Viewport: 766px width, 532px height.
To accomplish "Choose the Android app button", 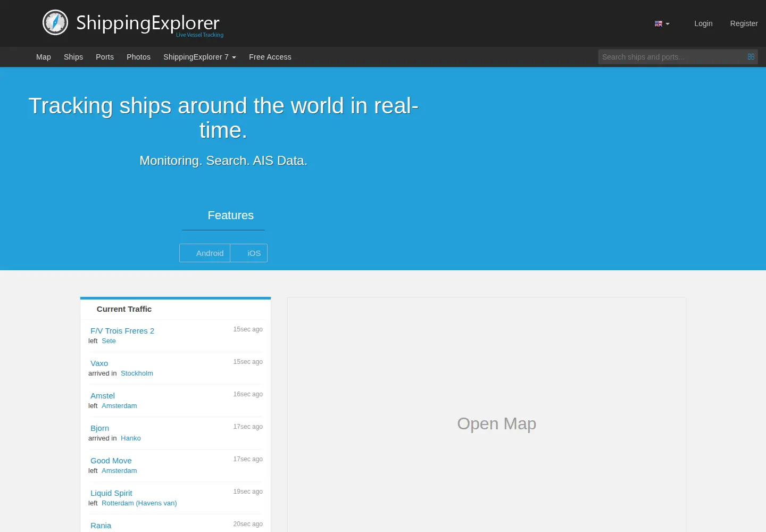I will pyautogui.click(x=205, y=253).
